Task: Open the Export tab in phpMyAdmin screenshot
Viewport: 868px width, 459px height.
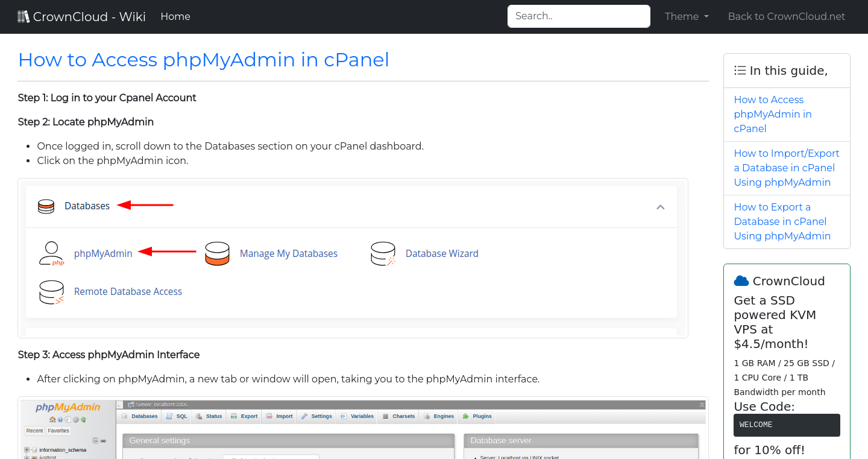Action: click(244, 416)
